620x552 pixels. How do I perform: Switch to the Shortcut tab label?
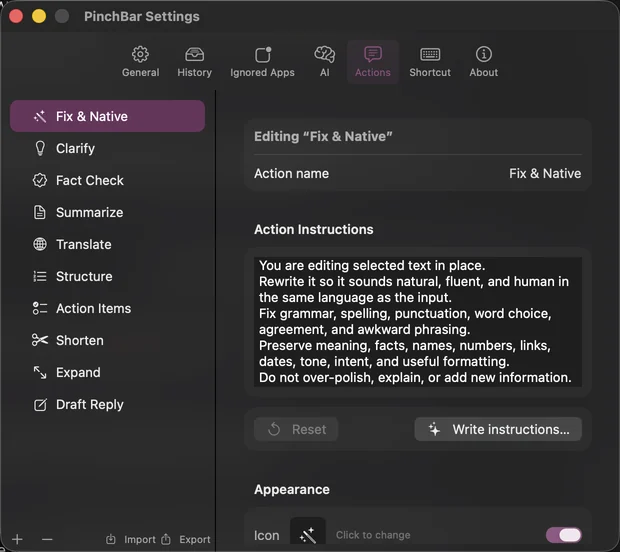[430, 72]
